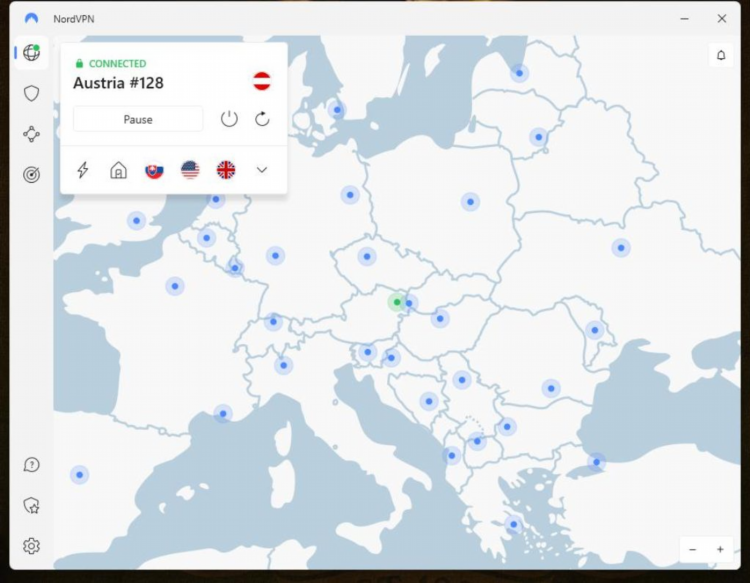Click the Pause button

point(138,119)
